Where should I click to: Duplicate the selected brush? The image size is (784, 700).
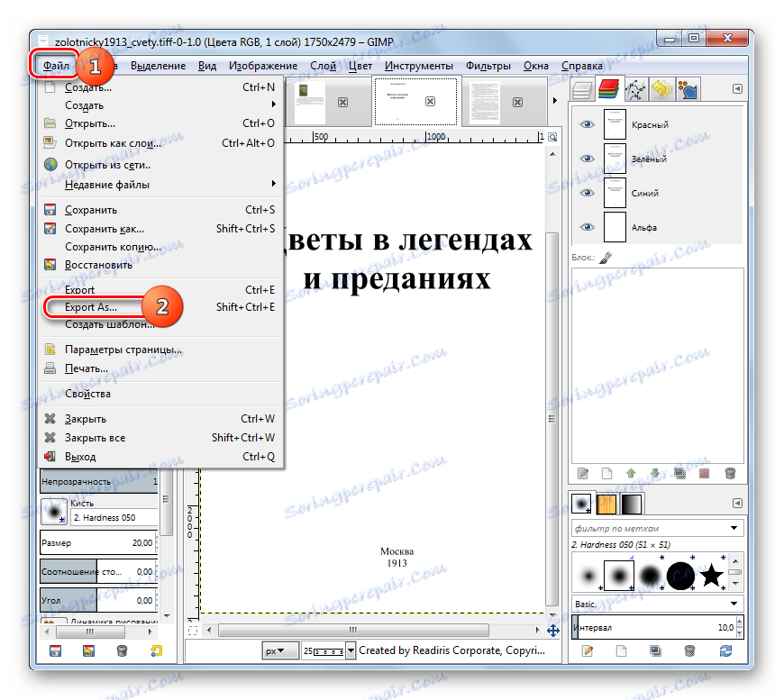655,650
